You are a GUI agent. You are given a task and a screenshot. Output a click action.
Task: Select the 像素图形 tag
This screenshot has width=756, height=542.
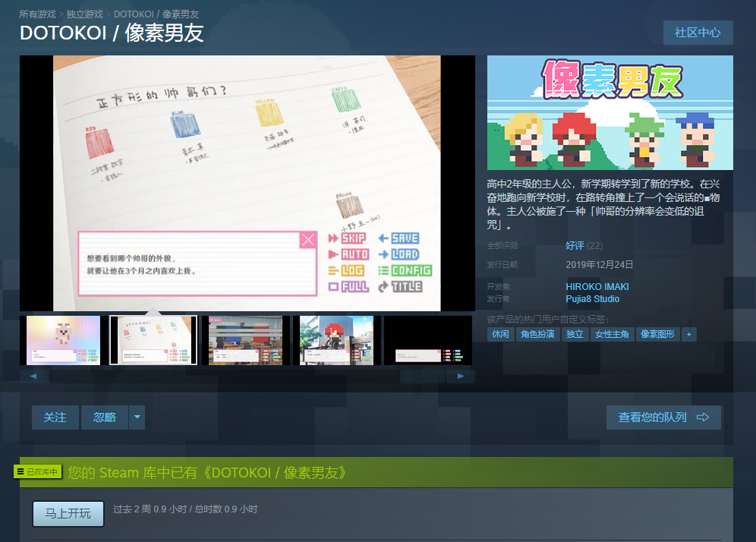click(x=657, y=334)
